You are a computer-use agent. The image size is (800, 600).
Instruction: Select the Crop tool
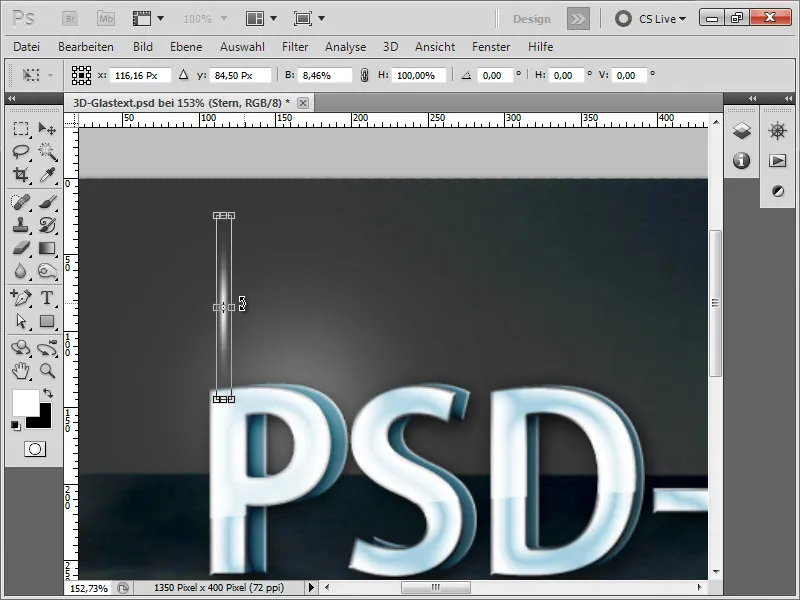click(20, 175)
